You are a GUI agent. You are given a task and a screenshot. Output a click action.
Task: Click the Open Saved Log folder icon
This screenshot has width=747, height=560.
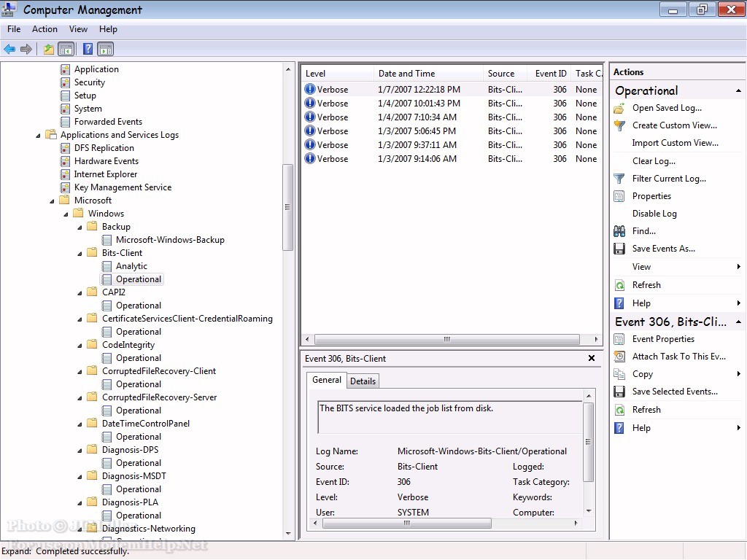(619, 108)
